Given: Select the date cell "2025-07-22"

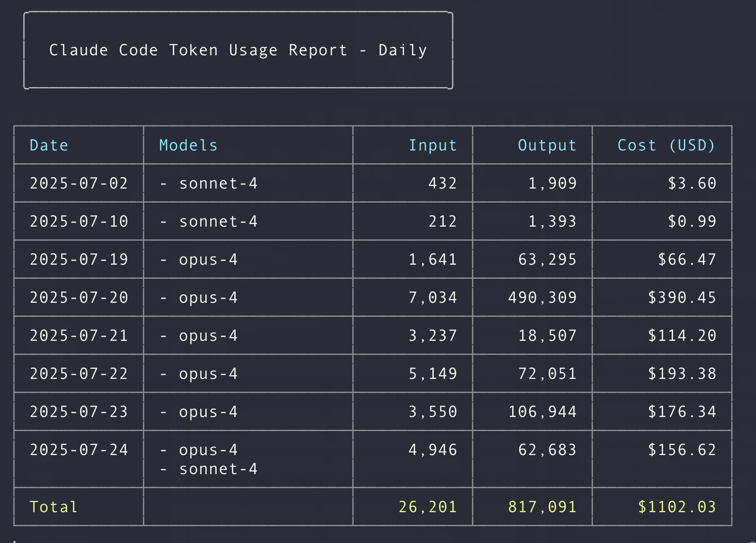Looking at the screenshot, I should coord(79,373).
